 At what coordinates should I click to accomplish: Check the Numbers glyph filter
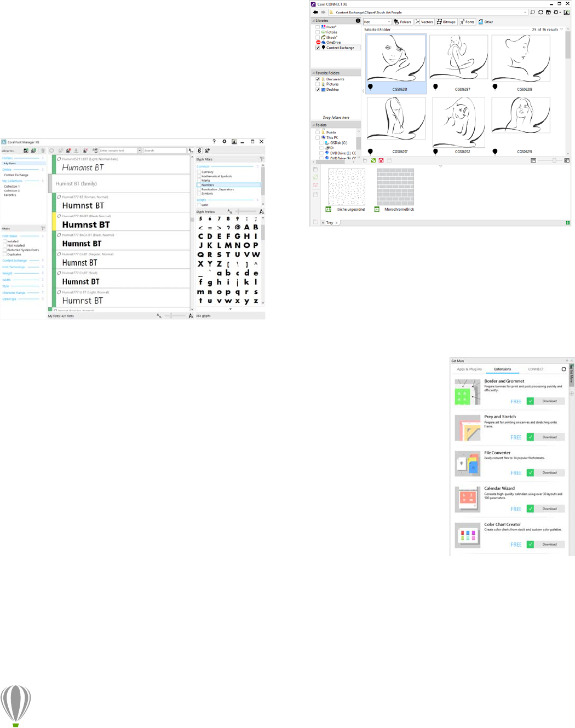tap(199, 185)
